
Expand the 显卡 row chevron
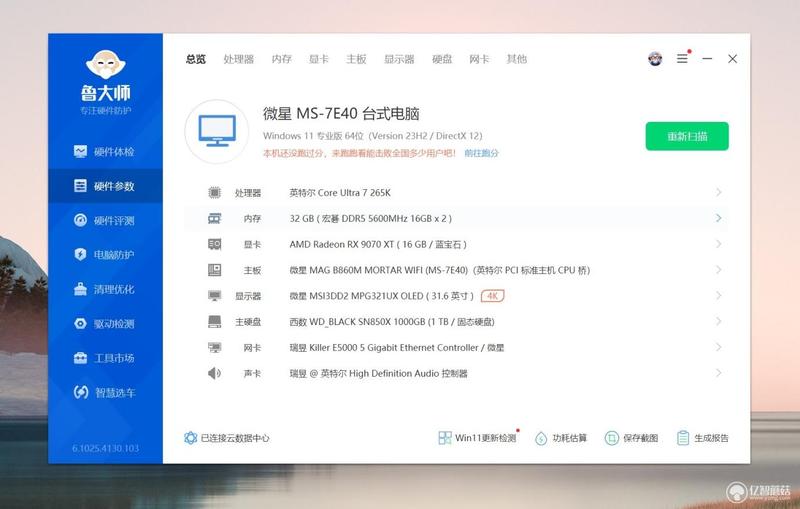tap(718, 244)
